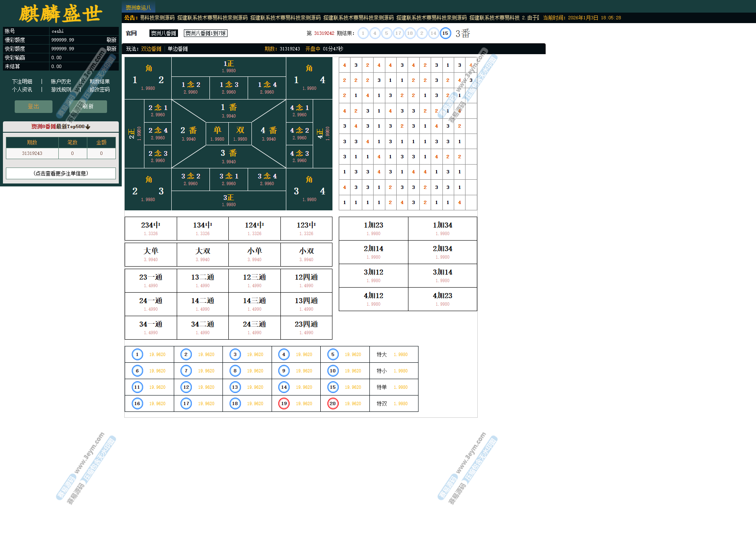Switch play mode to 单边番摊
The height and width of the screenshot is (537, 756).
(178, 49)
